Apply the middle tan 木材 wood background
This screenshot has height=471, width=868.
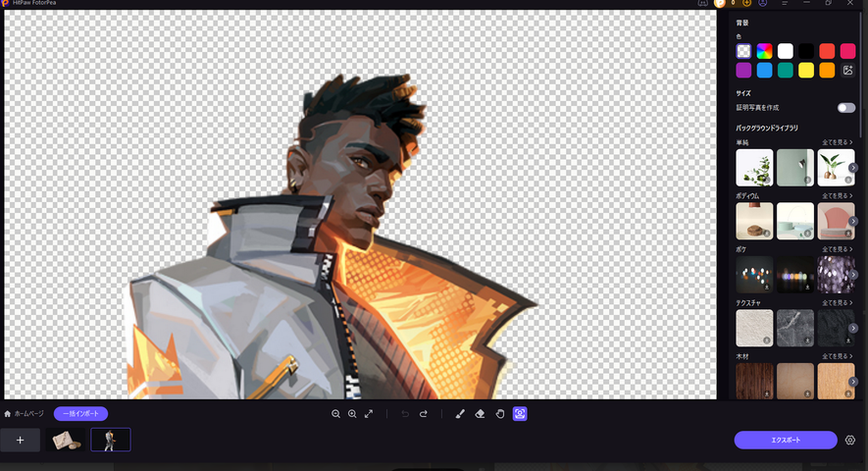[795, 382]
